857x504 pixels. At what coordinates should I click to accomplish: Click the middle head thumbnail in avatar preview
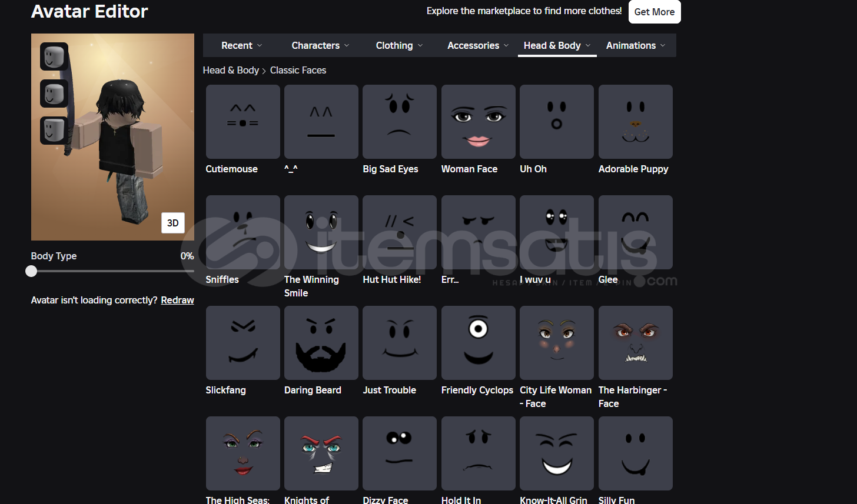click(x=54, y=94)
